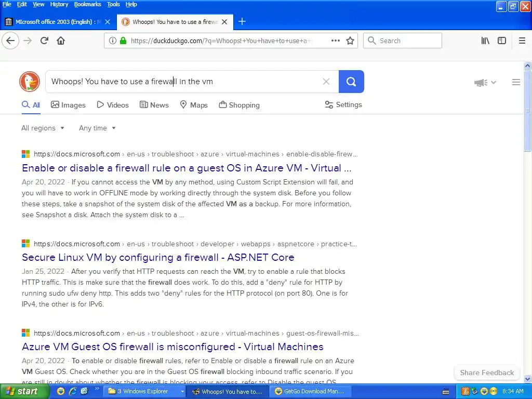
Task: Open the Bookmarks menu
Action: (x=87, y=4)
